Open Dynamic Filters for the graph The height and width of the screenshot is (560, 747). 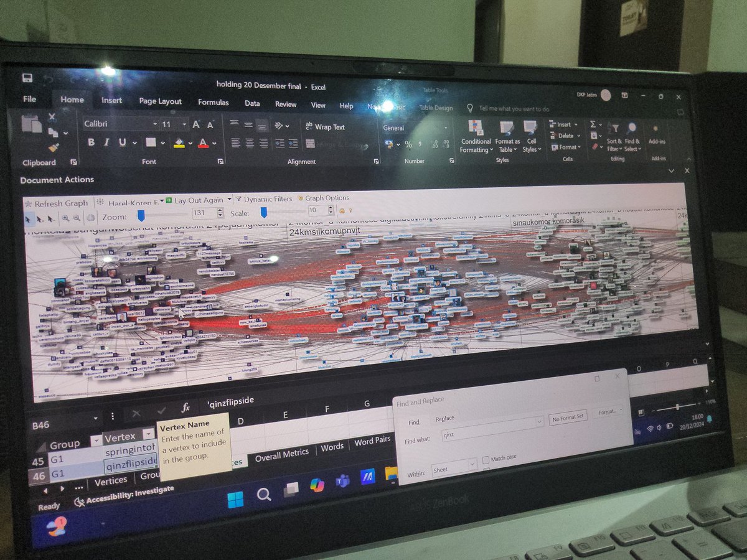click(263, 199)
